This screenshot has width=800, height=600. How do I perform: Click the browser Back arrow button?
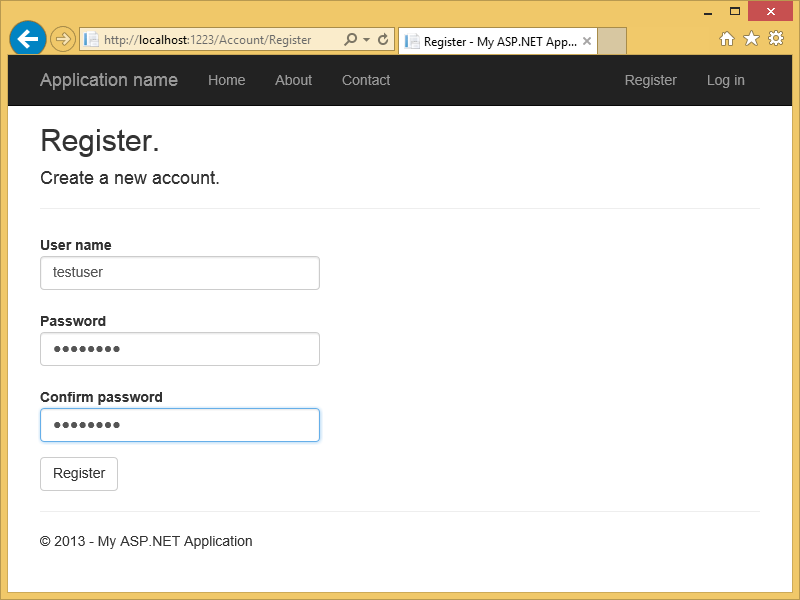pyautogui.click(x=27, y=39)
